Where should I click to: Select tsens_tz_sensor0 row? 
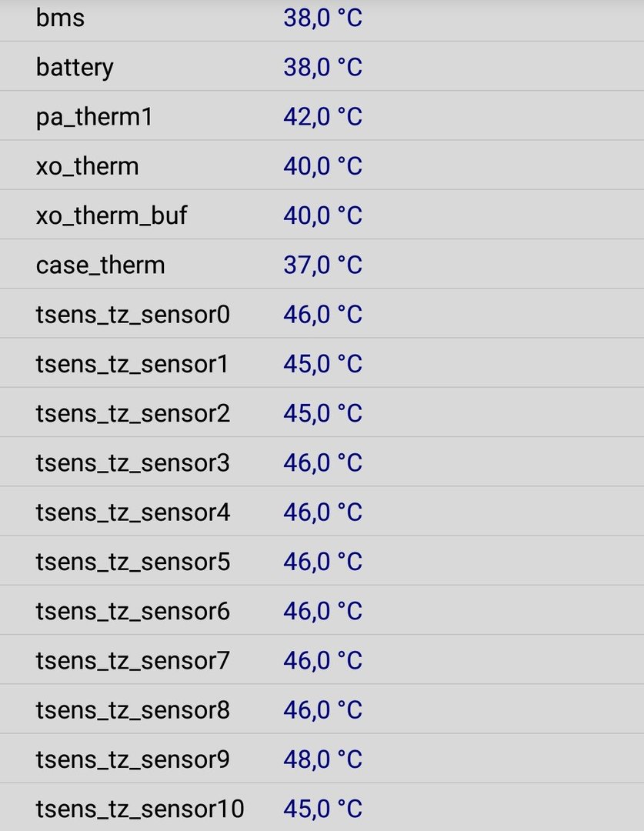322,314
